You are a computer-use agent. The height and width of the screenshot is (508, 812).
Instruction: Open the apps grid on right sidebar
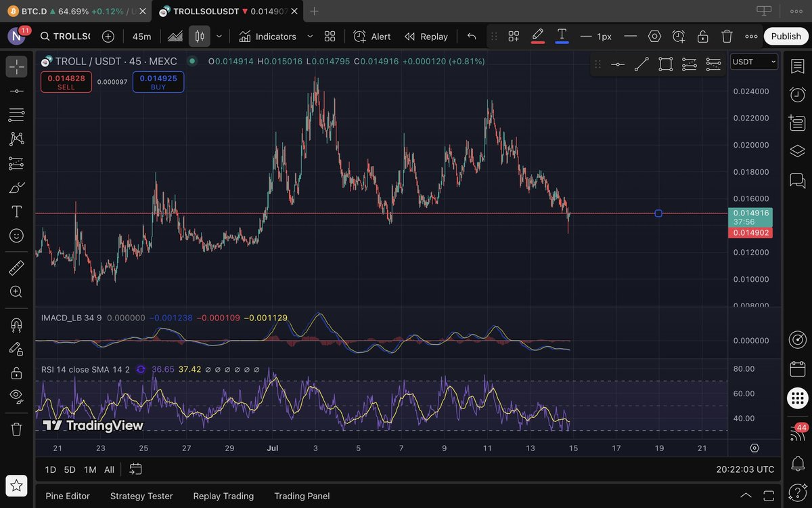click(x=798, y=398)
